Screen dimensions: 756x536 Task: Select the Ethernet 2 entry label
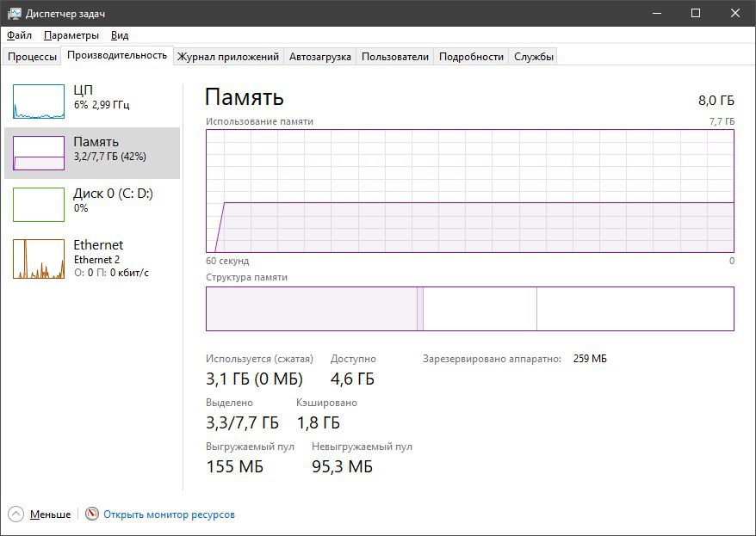[x=96, y=260]
